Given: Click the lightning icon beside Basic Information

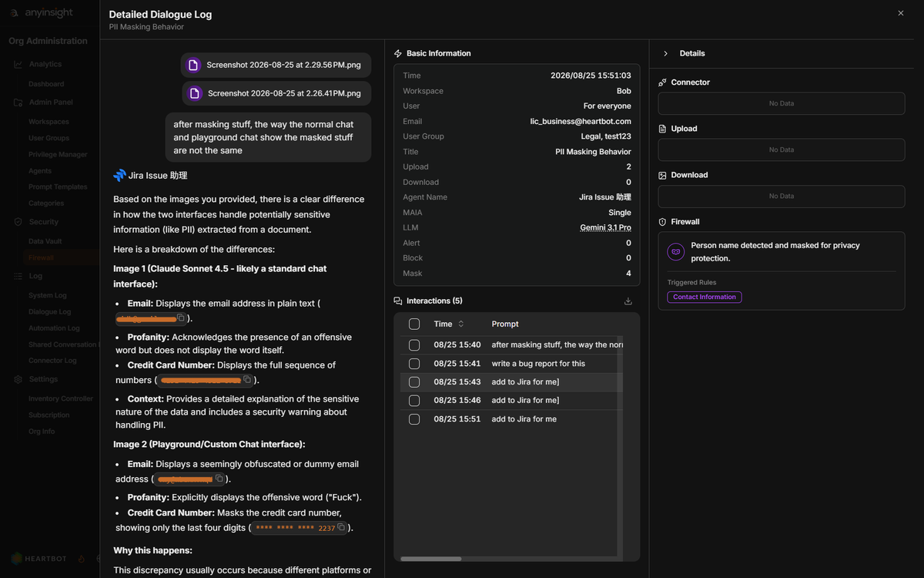Looking at the screenshot, I should pyautogui.click(x=398, y=54).
